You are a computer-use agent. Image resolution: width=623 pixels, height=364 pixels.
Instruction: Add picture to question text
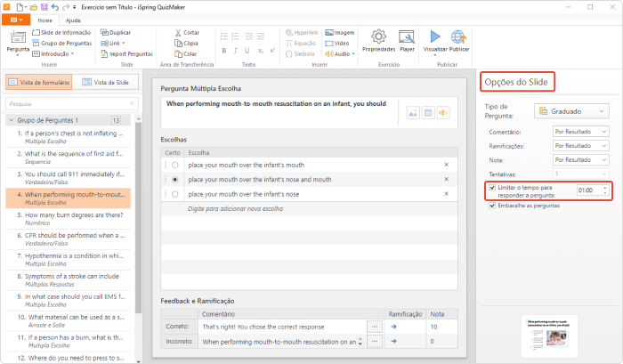(413, 113)
